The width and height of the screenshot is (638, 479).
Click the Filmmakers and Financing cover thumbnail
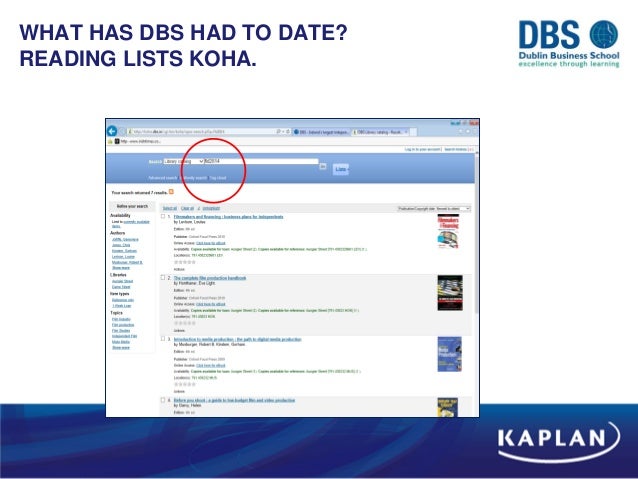448,231
